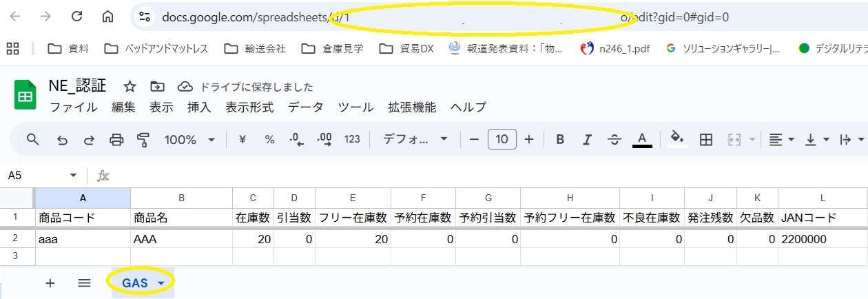This screenshot has height=299, width=868.
Task: Open the 100% zoom dropdown
Action: [x=189, y=139]
